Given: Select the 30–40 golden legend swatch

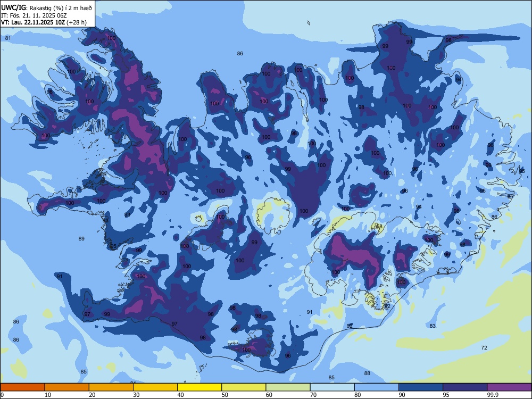Looking at the screenshot, I should click(155, 387).
